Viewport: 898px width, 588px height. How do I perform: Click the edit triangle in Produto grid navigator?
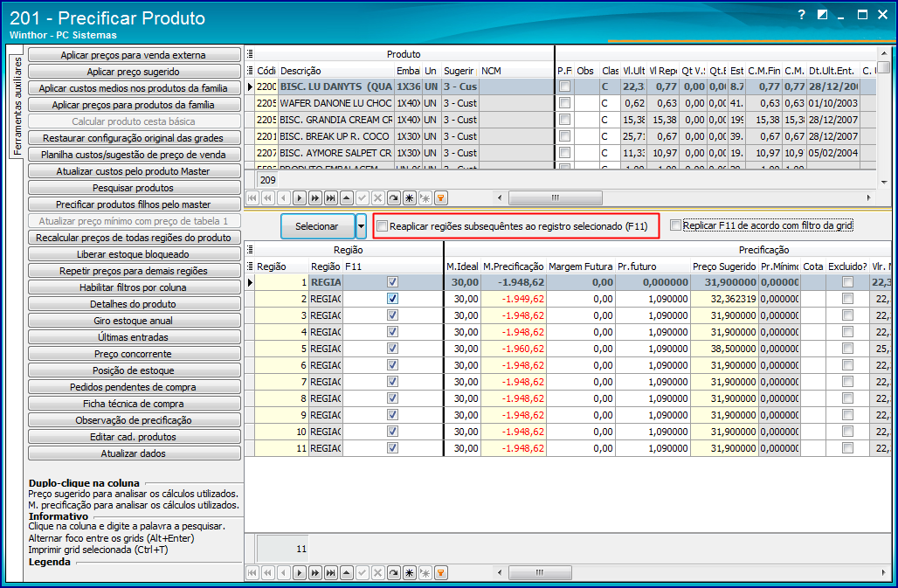(x=347, y=198)
